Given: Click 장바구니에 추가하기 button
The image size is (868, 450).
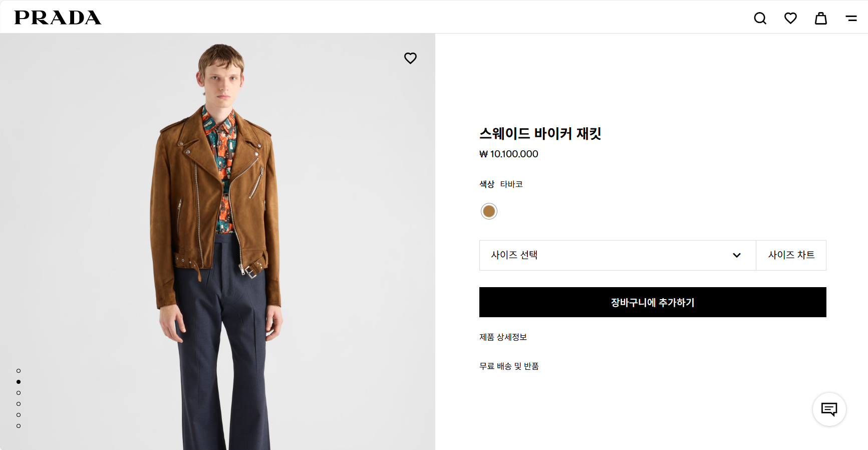Looking at the screenshot, I should [x=652, y=302].
